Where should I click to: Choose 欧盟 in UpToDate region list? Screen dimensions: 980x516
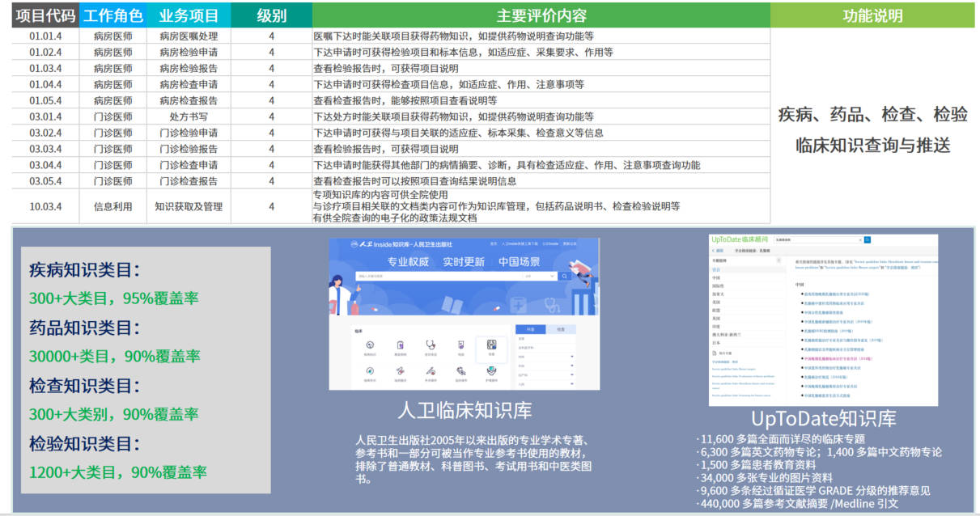[x=716, y=311]
